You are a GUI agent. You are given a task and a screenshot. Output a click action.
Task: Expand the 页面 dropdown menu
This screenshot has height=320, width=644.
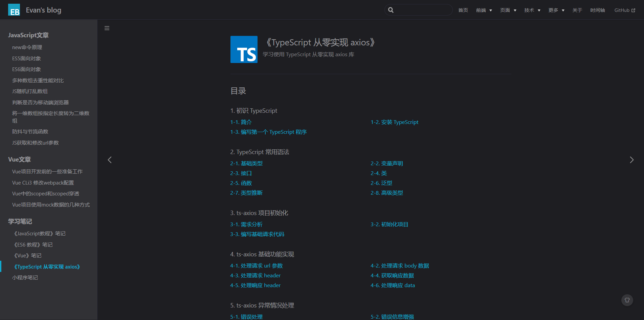click(508, 10)
